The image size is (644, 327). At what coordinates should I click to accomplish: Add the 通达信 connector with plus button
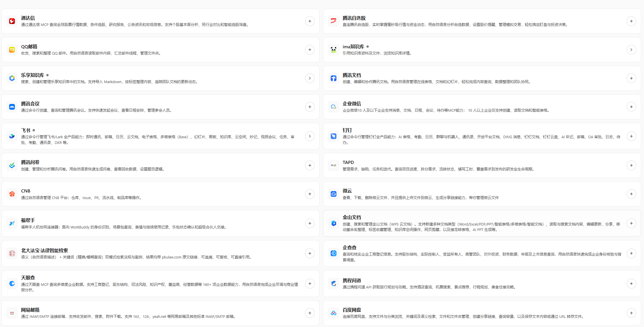click(x=310, y=21)
